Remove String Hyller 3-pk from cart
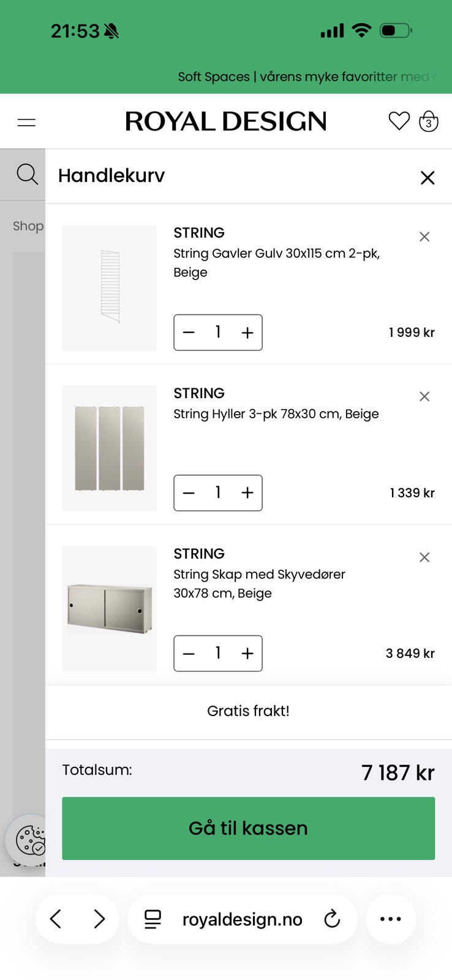 click(424, 396)
